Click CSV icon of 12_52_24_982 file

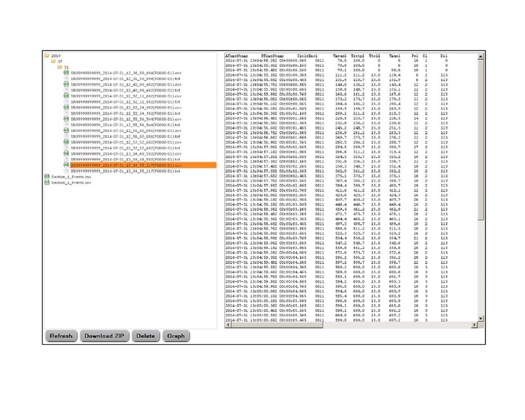click(x=66, y=107)
